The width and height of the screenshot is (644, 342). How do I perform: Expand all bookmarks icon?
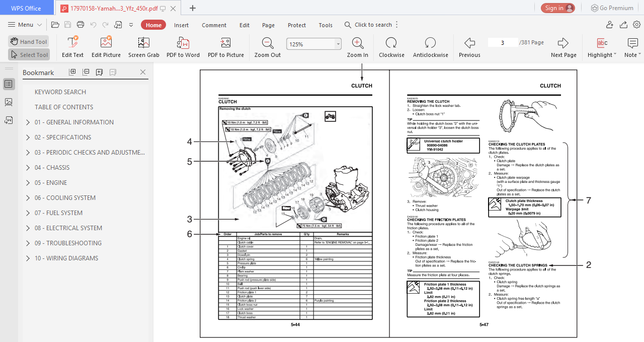72,72
